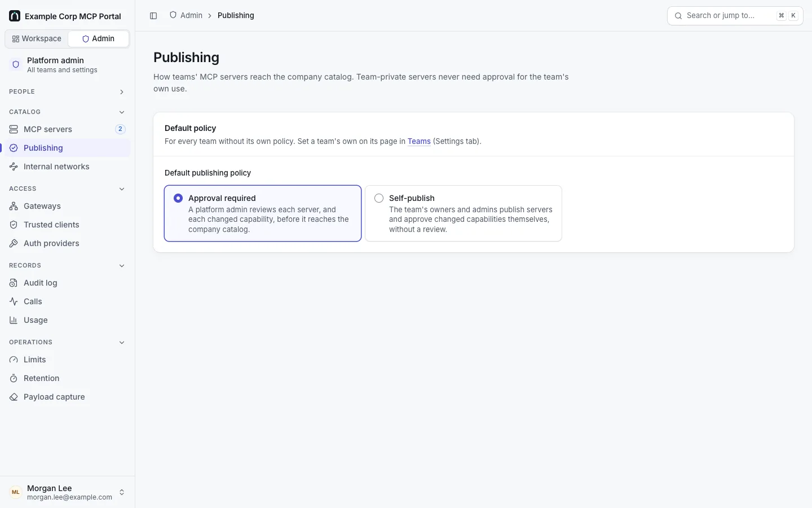Open the Audit log page
Image resolution: width=812 pixels, height=508 pixels.
pos(67,283)
